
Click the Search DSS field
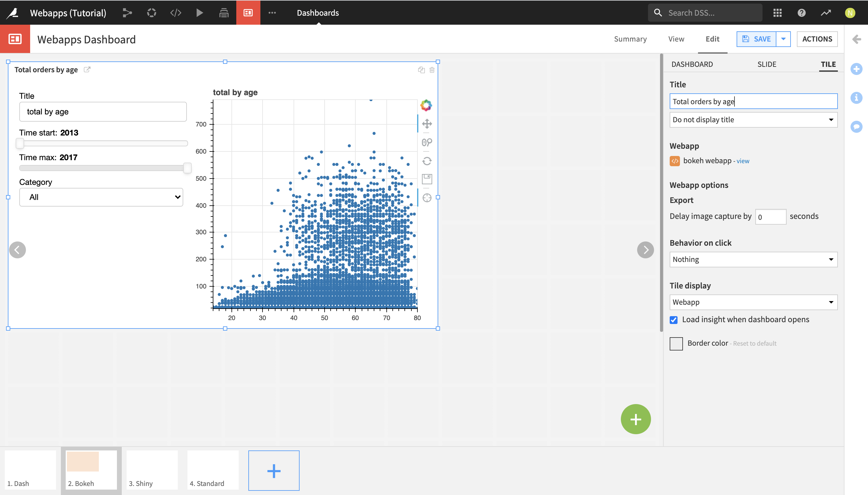[x=705, y=13]
